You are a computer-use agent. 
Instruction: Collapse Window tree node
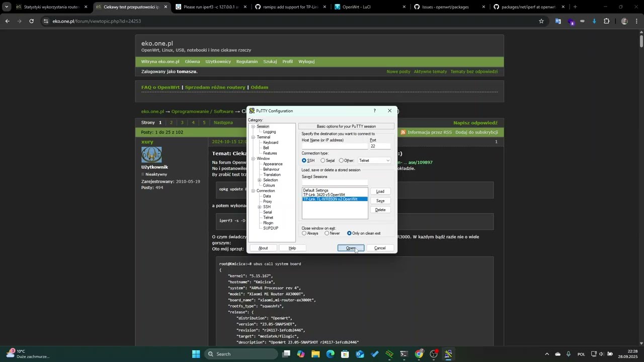(253, 159)
